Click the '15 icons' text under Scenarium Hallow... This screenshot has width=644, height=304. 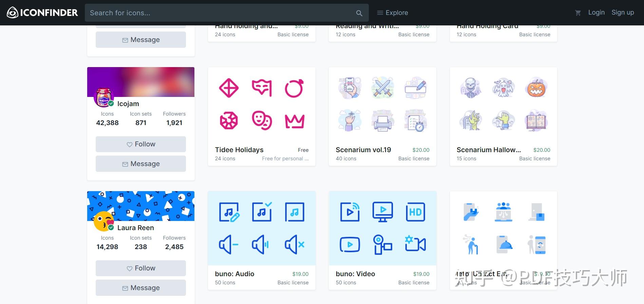coord(466,159)
